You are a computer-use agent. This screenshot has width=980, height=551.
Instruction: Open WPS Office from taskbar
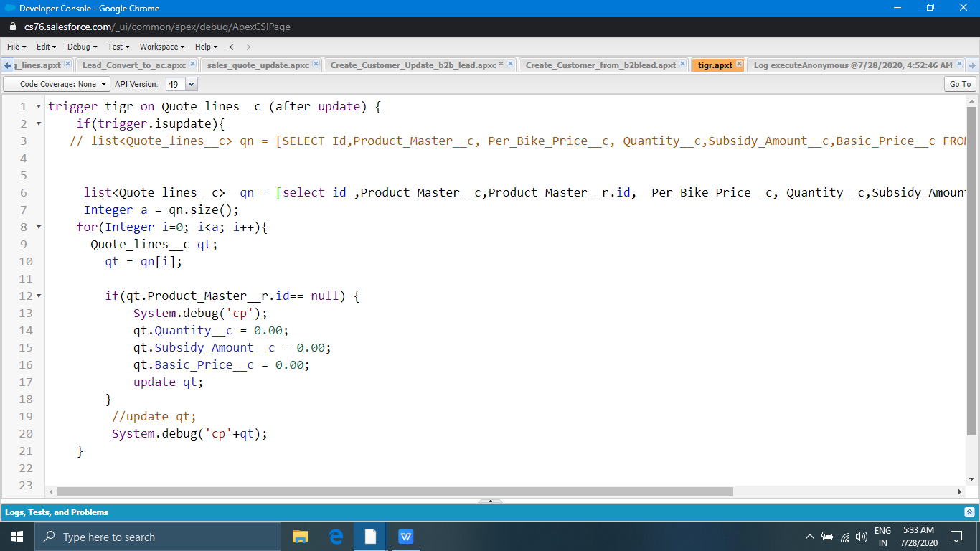tap(405, 537)
